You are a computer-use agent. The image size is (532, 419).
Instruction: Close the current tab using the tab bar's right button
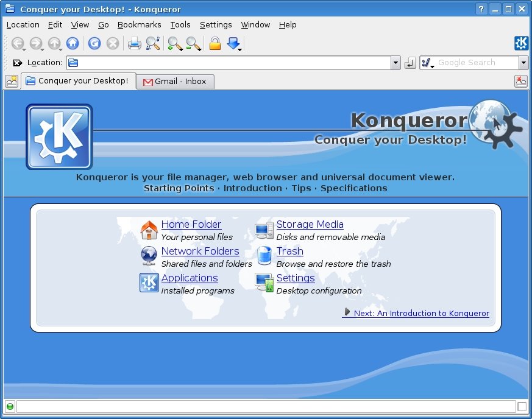click(x=521, y=82)
